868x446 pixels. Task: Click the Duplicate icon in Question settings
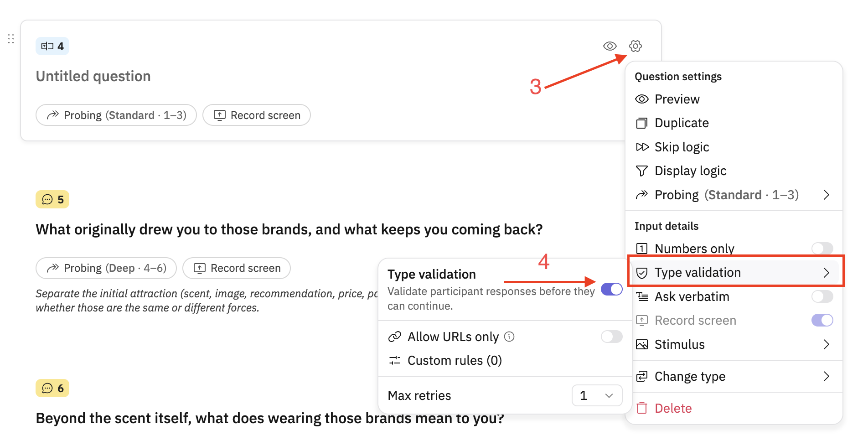[642, 123]
